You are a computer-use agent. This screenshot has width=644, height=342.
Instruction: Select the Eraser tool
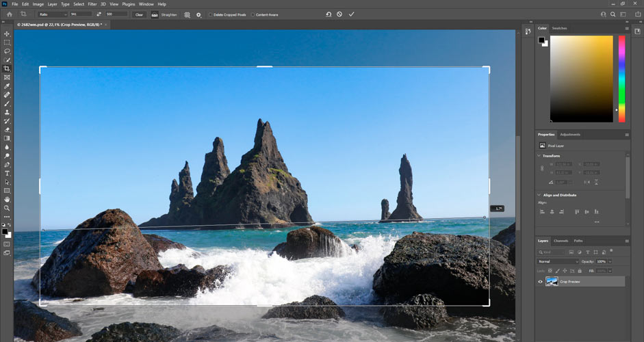[x=7, y=130]
